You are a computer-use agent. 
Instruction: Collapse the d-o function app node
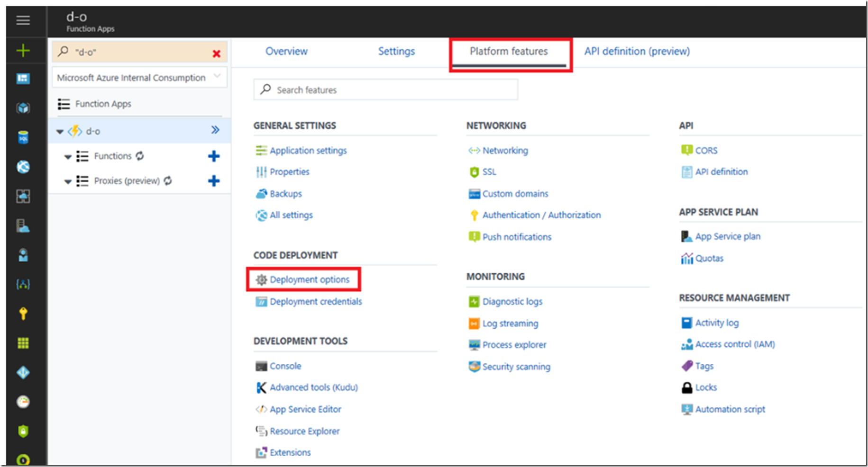coord(60,132)
